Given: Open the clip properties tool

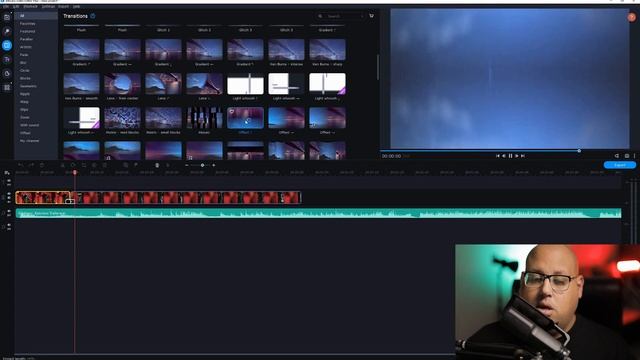Looking at the screenshot, I should coord(105,165).
